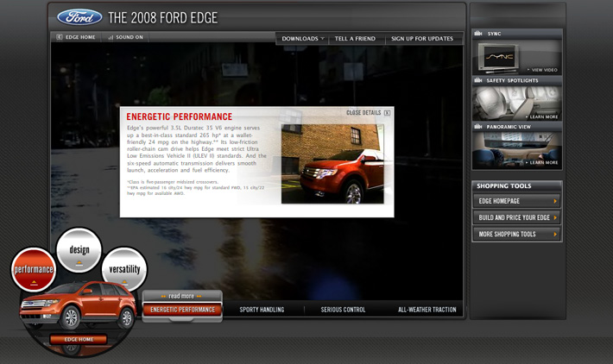Image resolution: width=613 pixels, height=364 pixels.
Task: Go to Edge Homepage in Shopping Tools
Action: (x=517, y=201)
